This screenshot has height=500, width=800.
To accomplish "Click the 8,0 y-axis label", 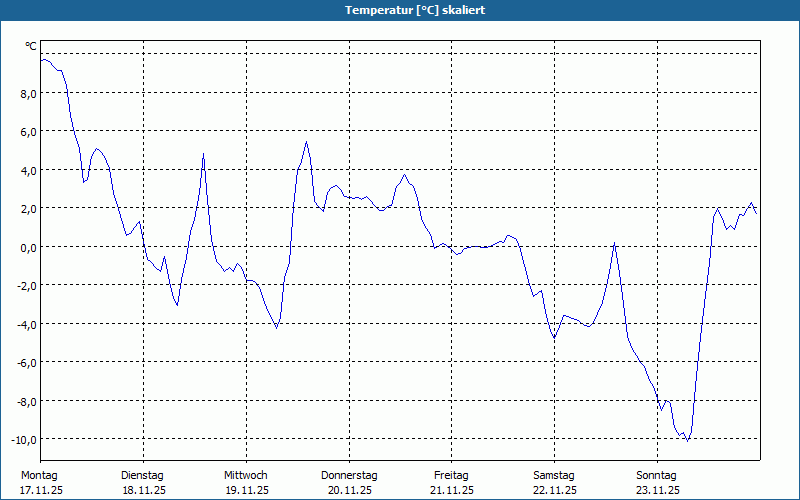I will (x=28, y=93).
